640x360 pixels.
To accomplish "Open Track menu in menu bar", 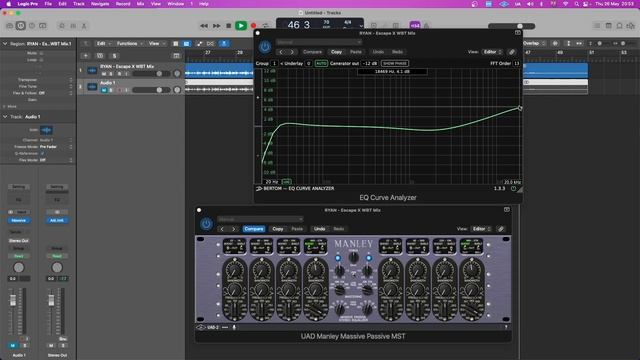I will [79, 4].
